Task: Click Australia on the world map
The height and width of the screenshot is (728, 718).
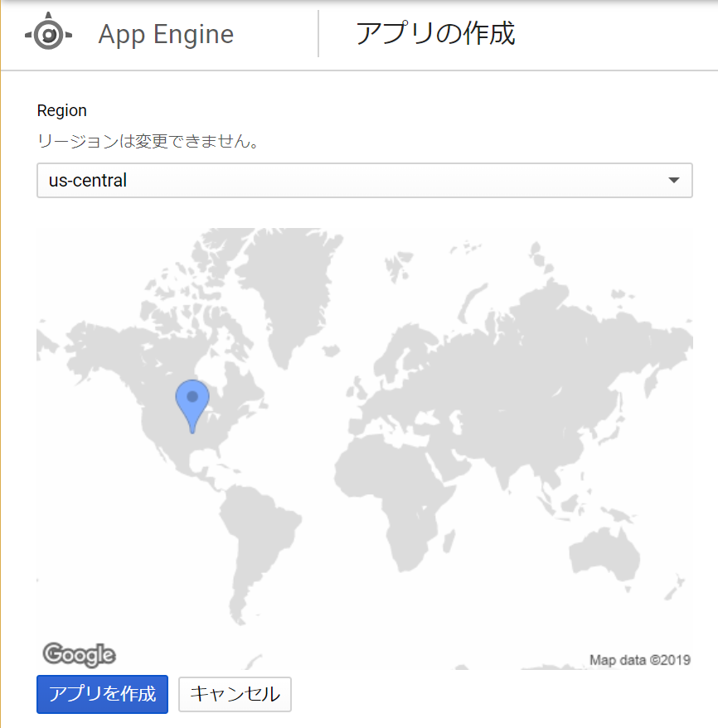Action: [x=609, y=551]
